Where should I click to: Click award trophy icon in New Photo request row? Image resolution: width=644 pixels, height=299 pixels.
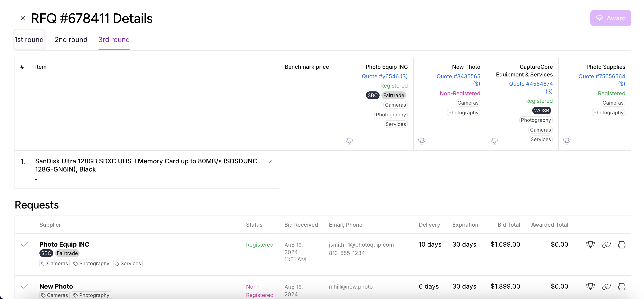tap(590, 287)
